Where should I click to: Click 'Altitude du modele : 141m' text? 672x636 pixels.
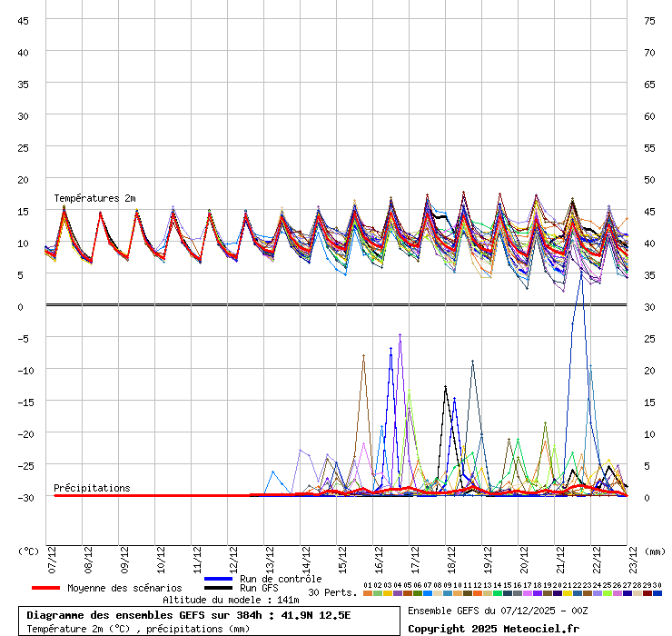(x=231, y=600)
